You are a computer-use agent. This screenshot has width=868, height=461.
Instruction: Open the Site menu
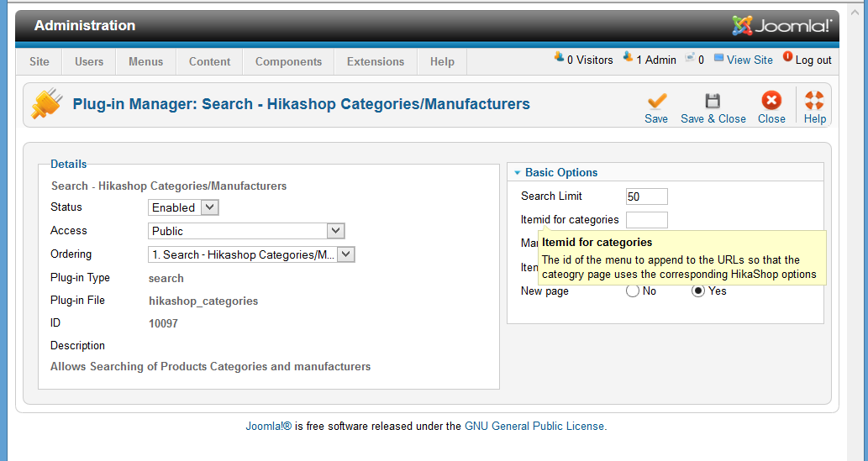39,61
